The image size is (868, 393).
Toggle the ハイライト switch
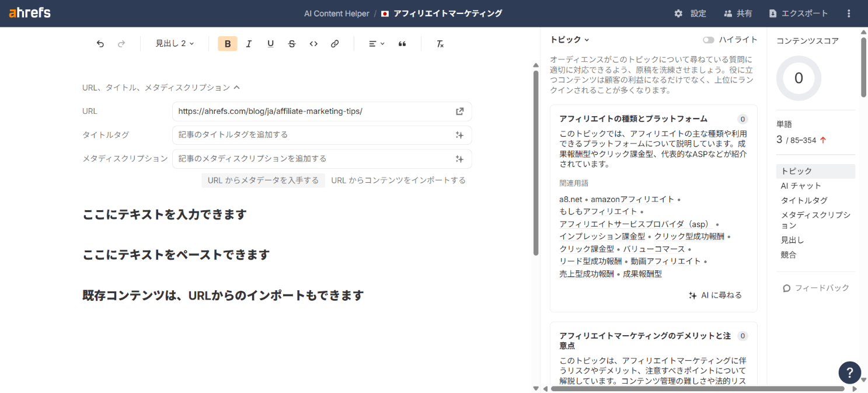709,40
